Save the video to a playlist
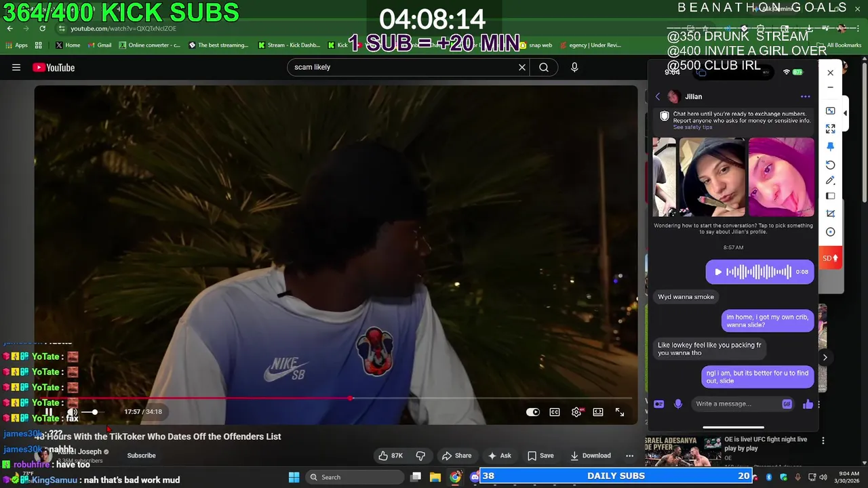Image resolution: width=868 pixels, height=488 pixels. click(x=541, y=455)
